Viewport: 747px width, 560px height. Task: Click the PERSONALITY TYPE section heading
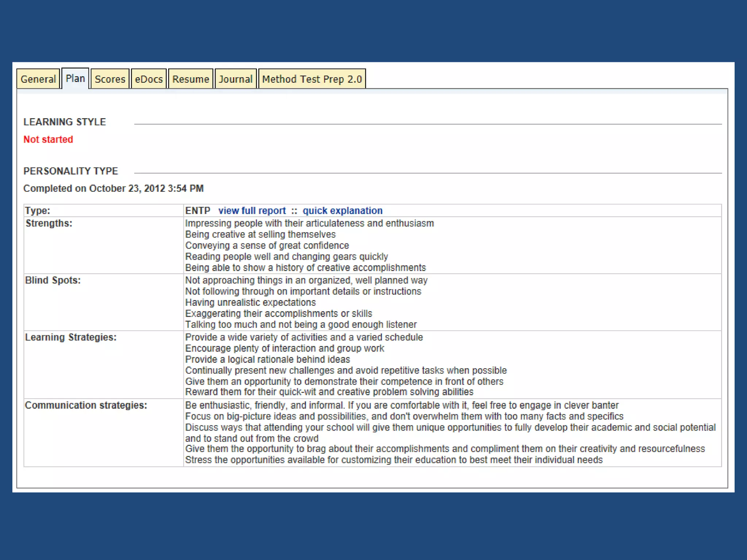[71, 171]
